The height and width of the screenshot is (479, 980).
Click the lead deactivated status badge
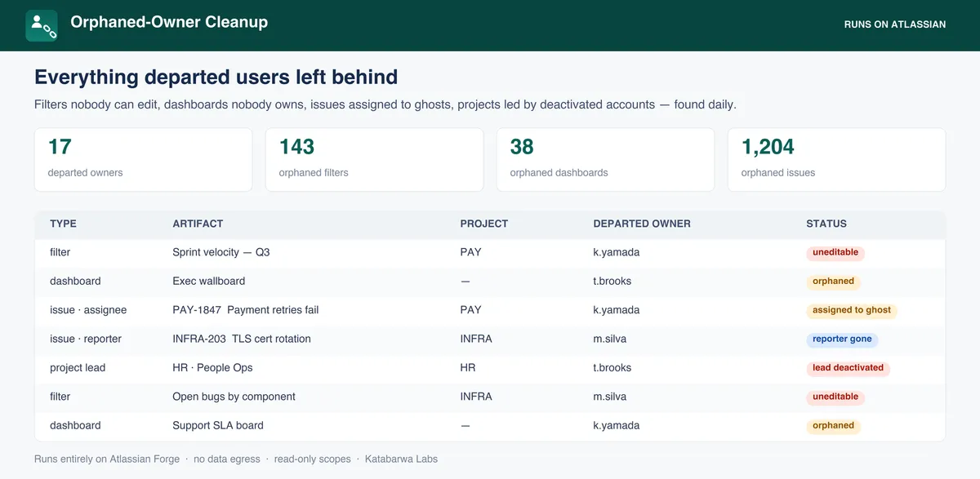tap(848, 368)
